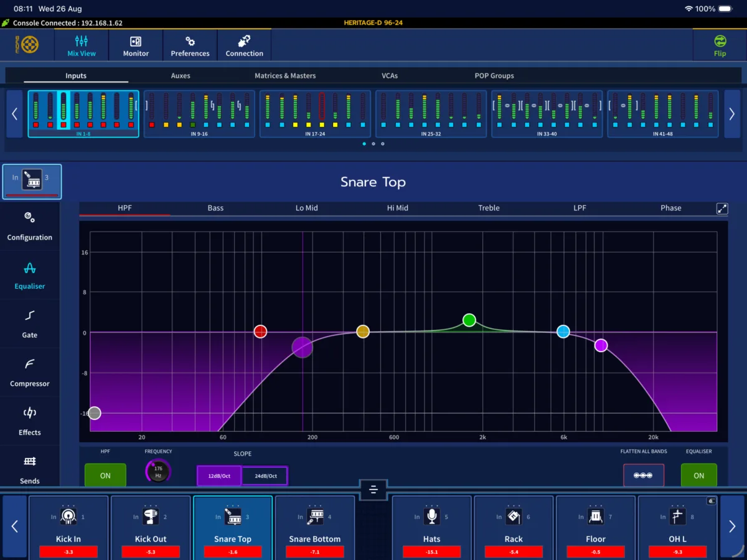The width and height of the screenshot is (747, 560).
Task: Select Hats channel strip
Action: 431,527
